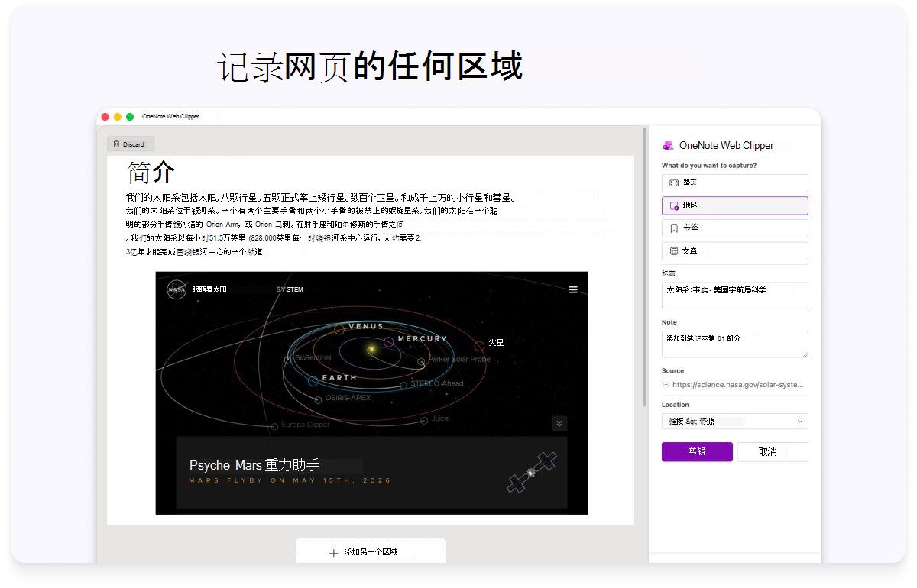Click the sun at the orbit center
The width and height of the screenshot is (917, 588).
coord(372,351)
